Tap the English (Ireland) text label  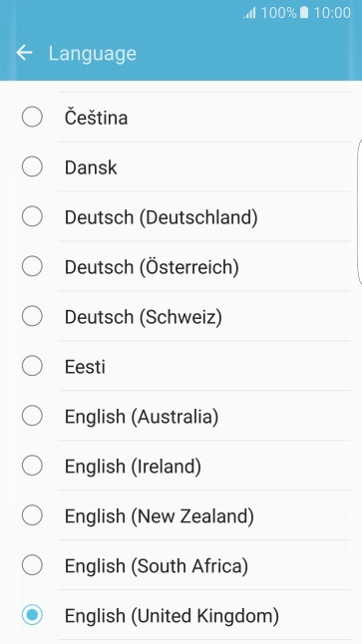pos(133,467)
